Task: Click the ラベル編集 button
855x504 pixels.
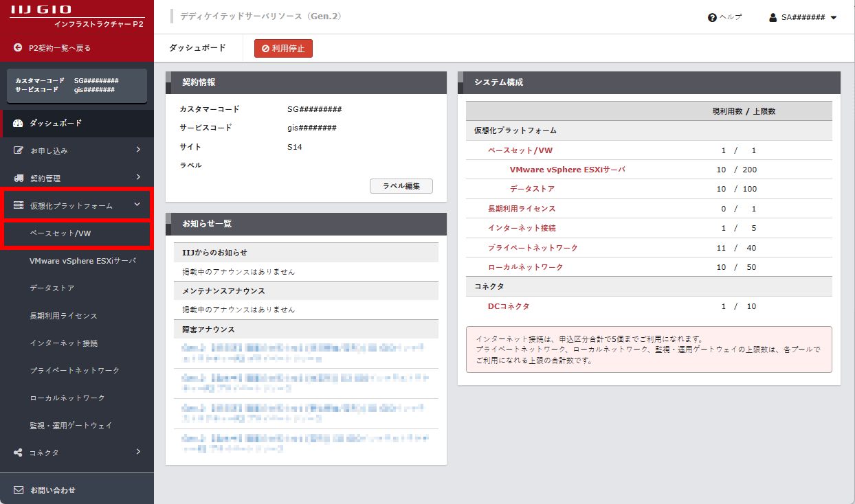Action: (x=401, y=186)
